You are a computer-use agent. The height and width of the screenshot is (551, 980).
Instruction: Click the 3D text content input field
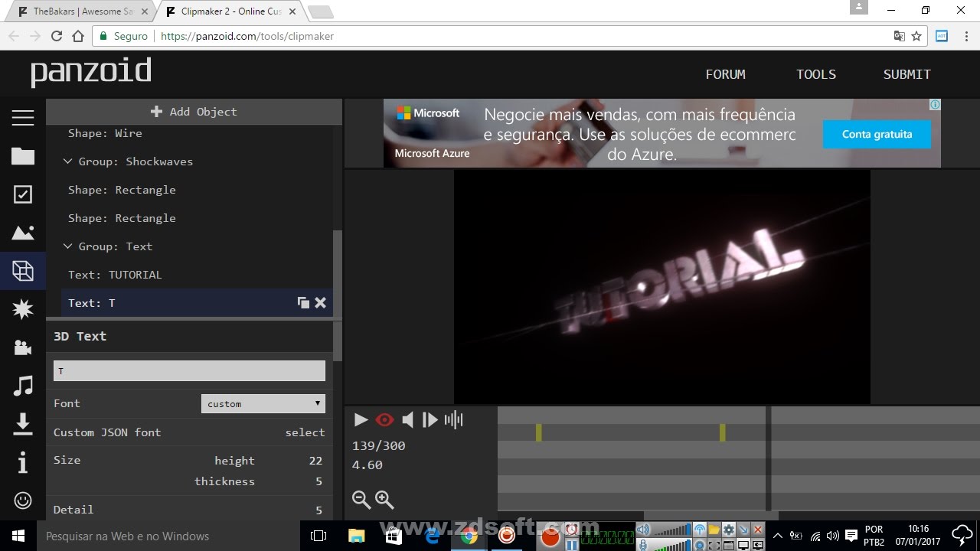189,371
